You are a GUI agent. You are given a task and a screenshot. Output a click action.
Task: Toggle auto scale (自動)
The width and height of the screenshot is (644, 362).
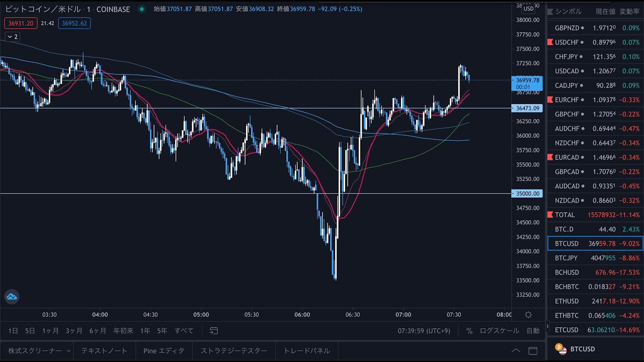pos(533,331)
